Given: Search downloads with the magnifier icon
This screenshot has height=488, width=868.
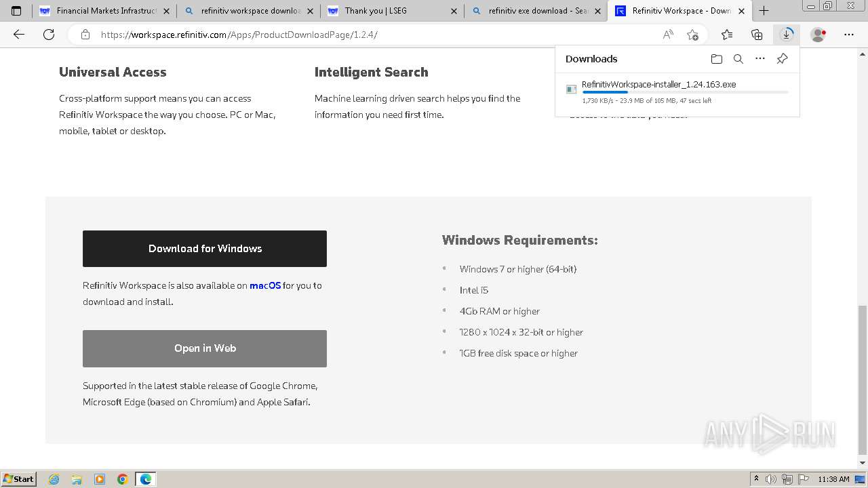Looking at the screenshot, I should pyautogui.click(x=738, y=59).
